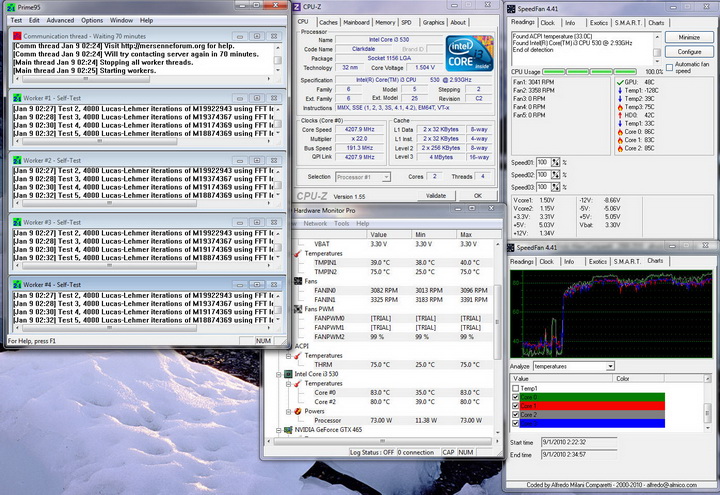Image resolution: width=720 pixels, height=495 pixels.
Task: Open the Exotics tab in upper SpeedFan
Action: 599,23
